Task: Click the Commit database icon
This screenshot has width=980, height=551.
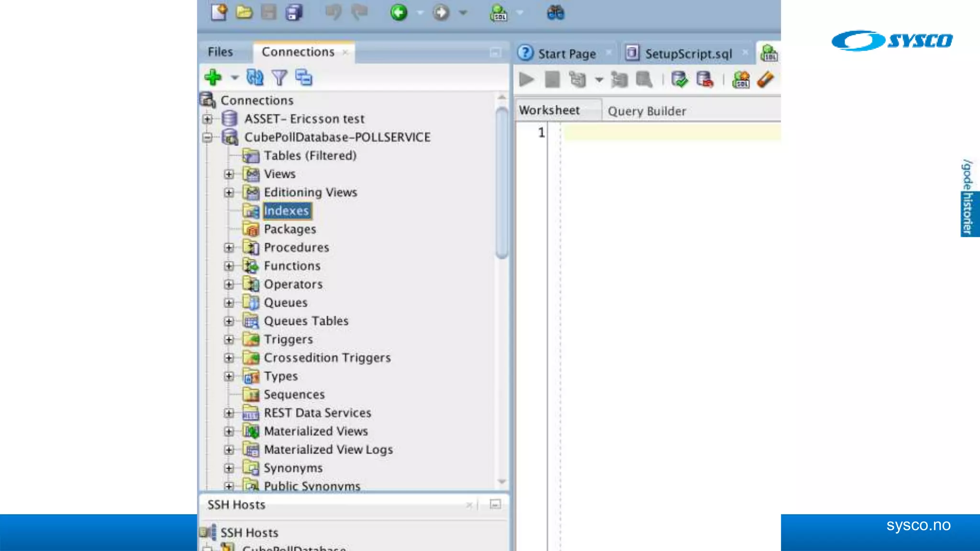Action: (x=679, y=79)
